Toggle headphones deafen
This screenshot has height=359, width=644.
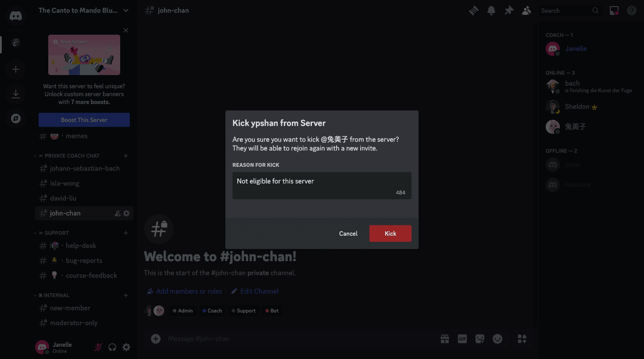112,347
